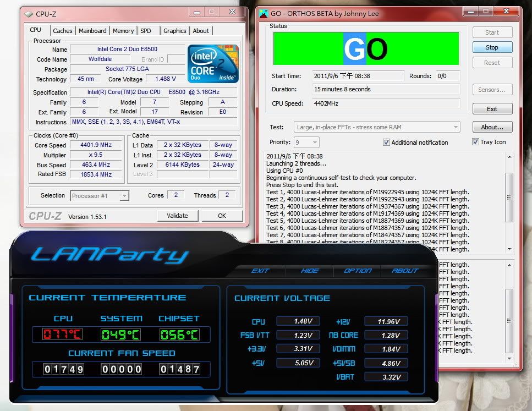Image resolution: width=532 pixels, height=411 pixels.
Task: Open ABOUT in the LANParty monitor
Action: (405, 271)
